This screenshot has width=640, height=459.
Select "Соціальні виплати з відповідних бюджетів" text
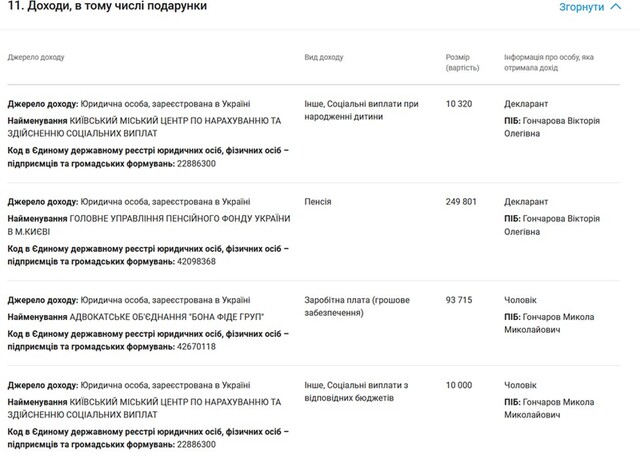(x=360, y=391)
